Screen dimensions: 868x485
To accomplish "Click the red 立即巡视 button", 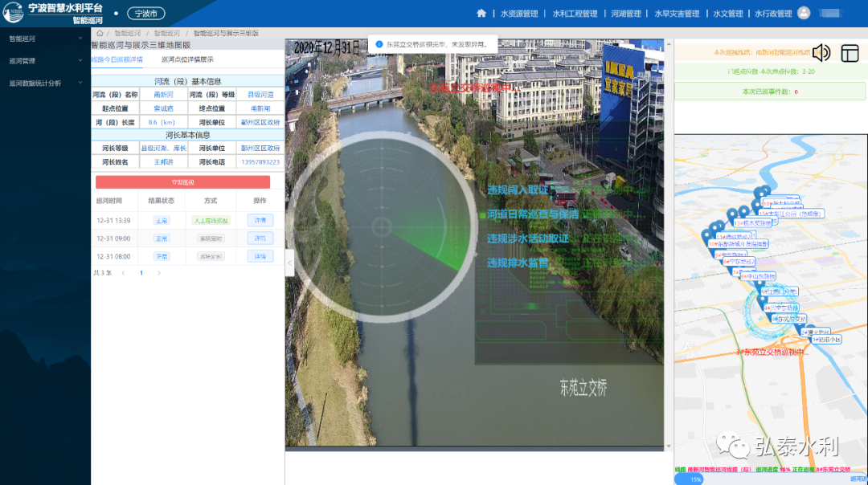I will coord(182,182).
